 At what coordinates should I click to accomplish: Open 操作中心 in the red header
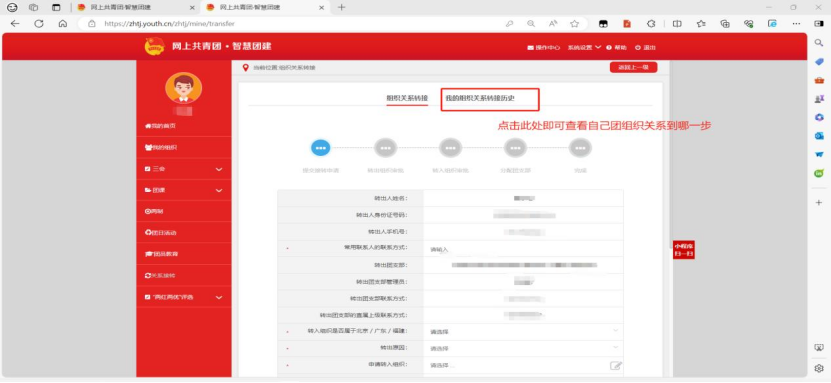coord(544,48)
